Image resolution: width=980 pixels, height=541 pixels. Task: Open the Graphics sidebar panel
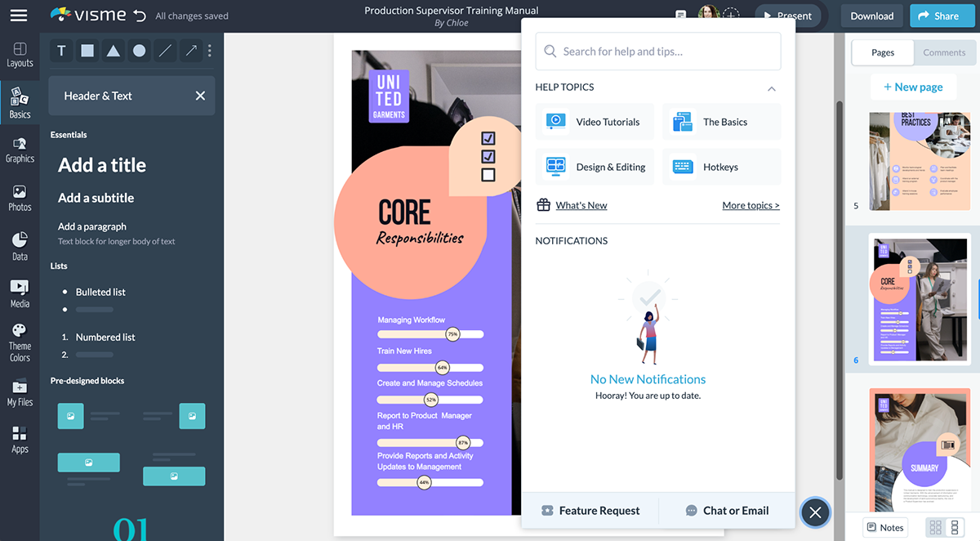pos(20,150)
